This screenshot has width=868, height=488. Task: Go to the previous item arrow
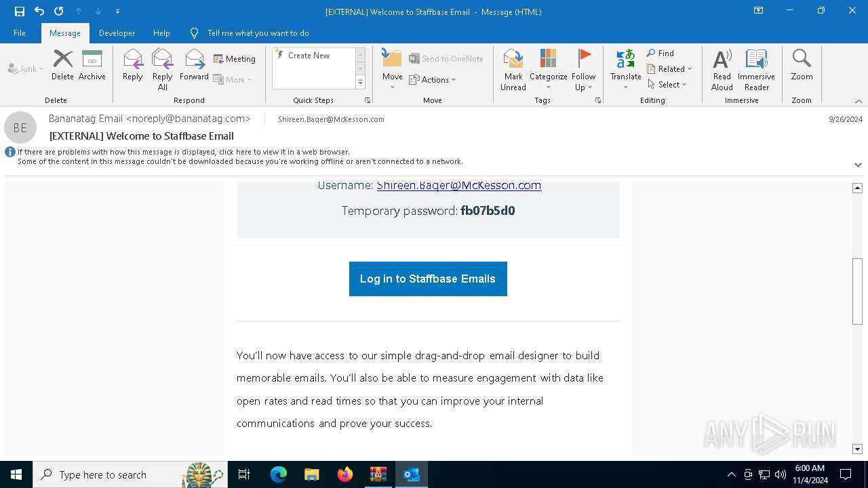pos(79,12)
